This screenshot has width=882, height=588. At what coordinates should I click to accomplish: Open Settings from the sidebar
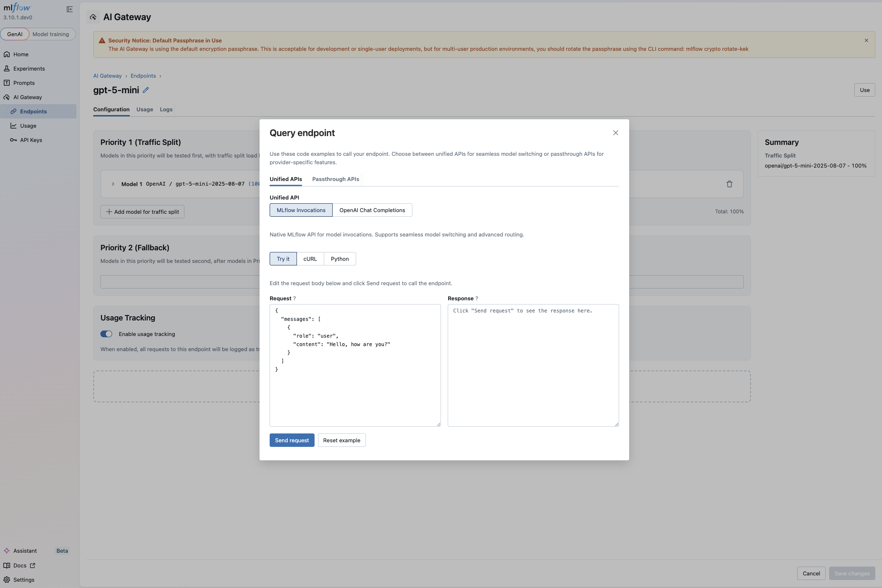(24, 580)
